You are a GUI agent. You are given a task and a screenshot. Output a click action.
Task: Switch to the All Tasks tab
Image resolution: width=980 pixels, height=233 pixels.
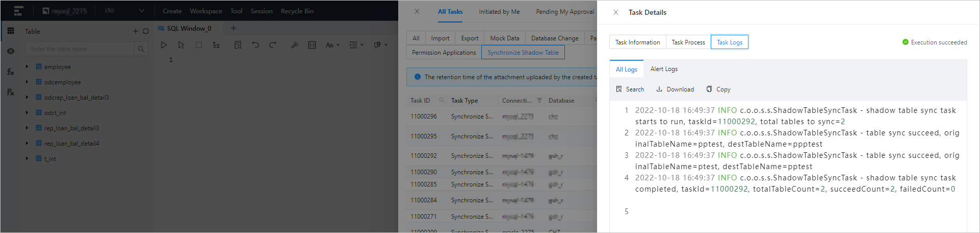click(x=450, y=12)
